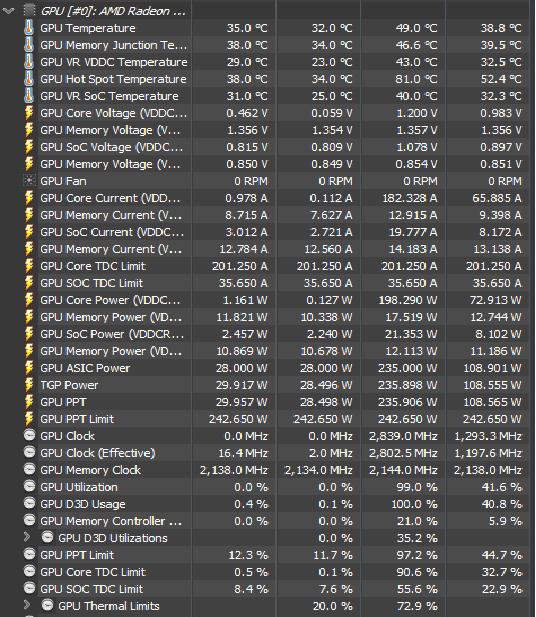Image resolution: width=536 pixels, height=617 pixels.
Task: Click the 235.898 W TGP Power maximum
Action: [x=408, y=385]
